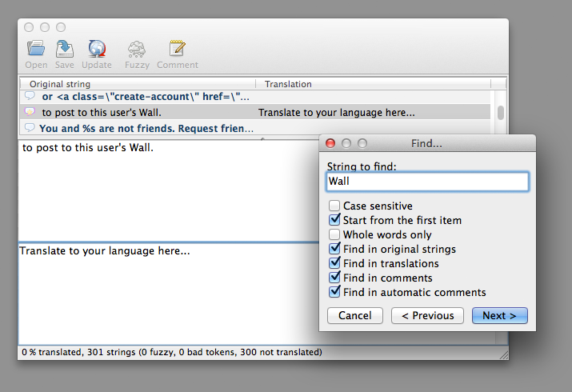Viewport: 572px width, 392px height.
Task: Turn off Find in automatic comments
Action: [334, 292]
